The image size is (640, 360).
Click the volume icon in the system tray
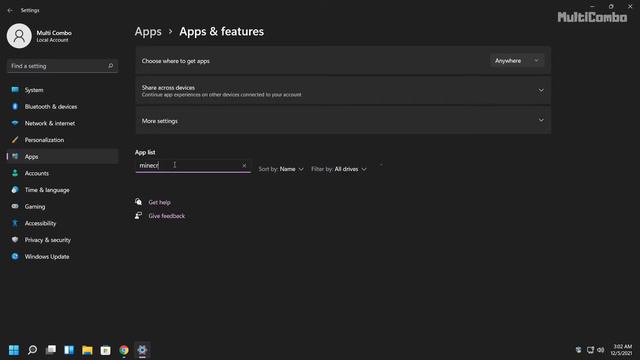click(x=601, y=350)
